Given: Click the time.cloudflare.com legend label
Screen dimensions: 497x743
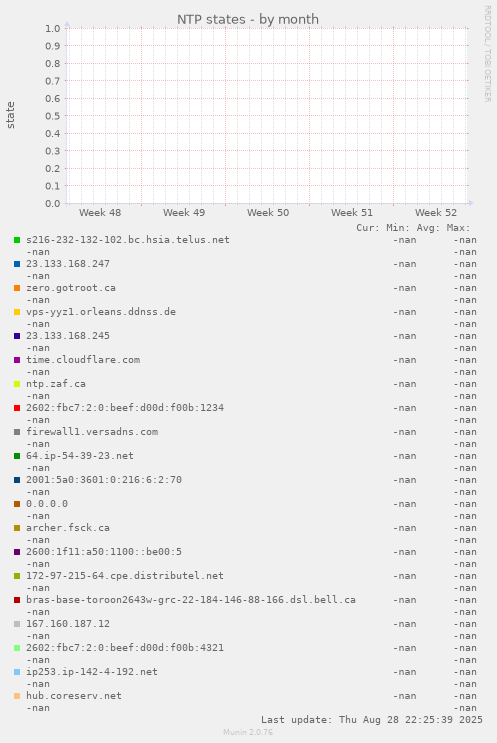Looking at the screenshot, I should tap(83, 360).
